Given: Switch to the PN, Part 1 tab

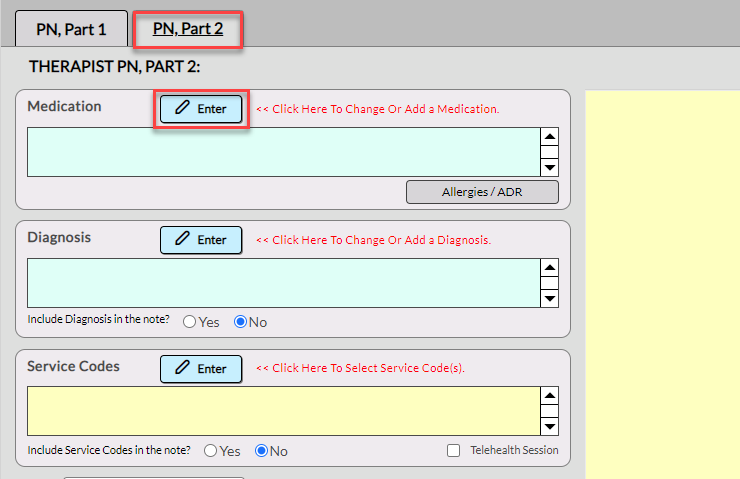Looking at the screenshot, I should click(x=71, y=29).
